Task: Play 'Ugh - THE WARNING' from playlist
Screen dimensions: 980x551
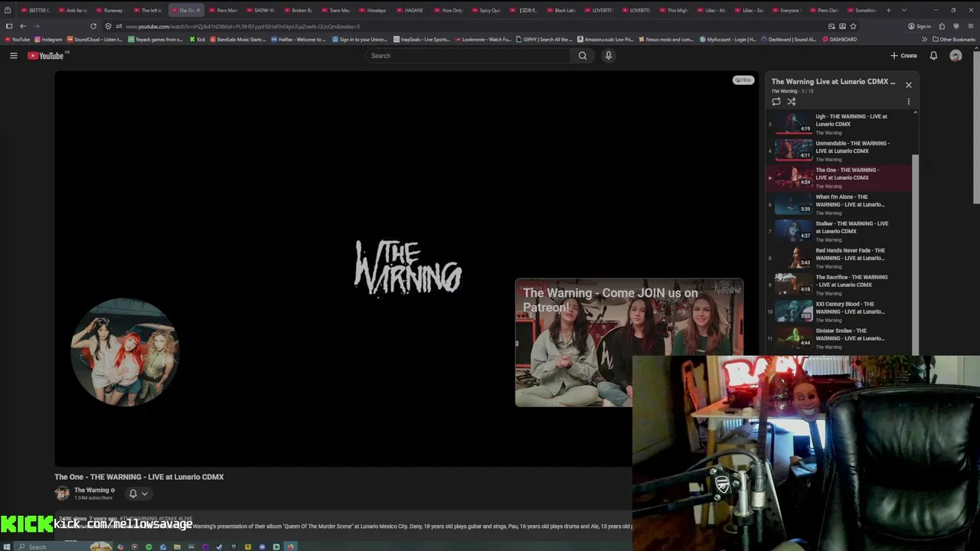Action: (840, 124)
